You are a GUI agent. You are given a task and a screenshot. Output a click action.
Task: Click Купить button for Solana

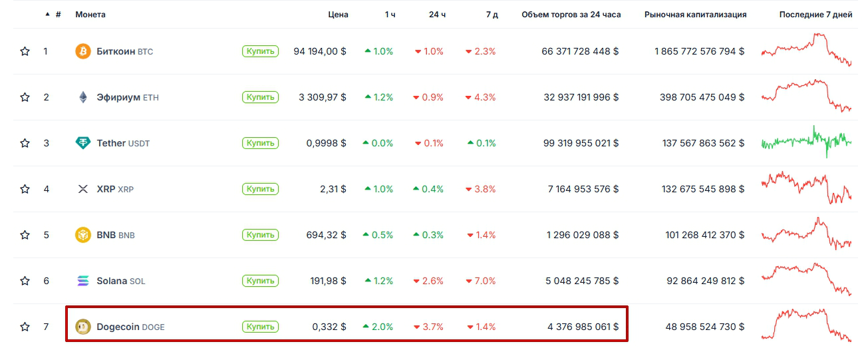[260, 281]
